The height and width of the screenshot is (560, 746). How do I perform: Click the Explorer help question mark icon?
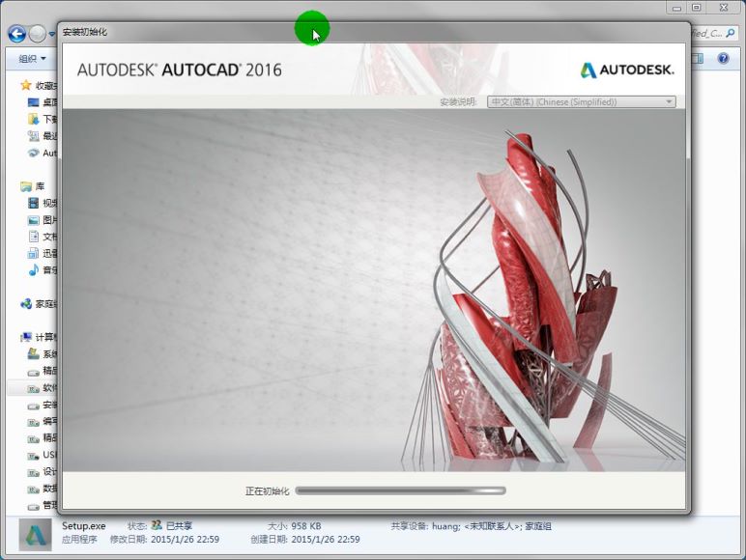tap(723, 59)
